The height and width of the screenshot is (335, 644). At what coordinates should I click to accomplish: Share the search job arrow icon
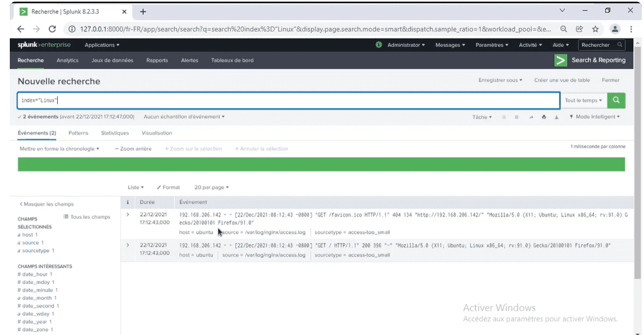tap(531, 117)
